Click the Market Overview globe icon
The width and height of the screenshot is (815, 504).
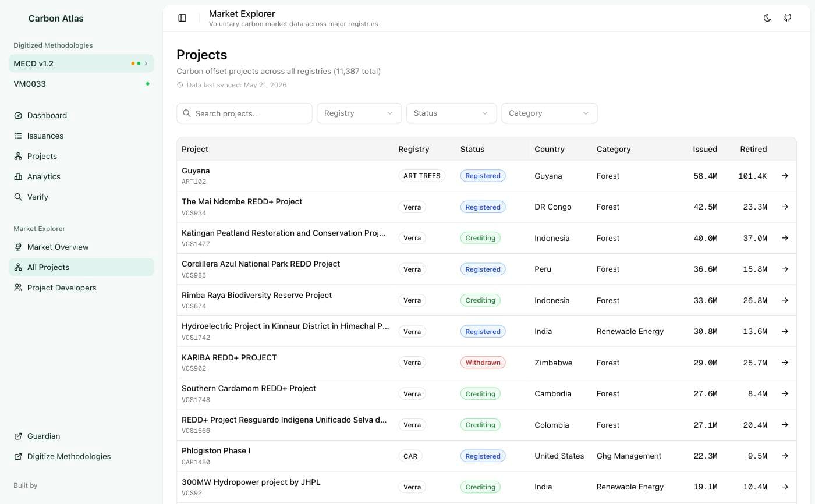[18, 247]
